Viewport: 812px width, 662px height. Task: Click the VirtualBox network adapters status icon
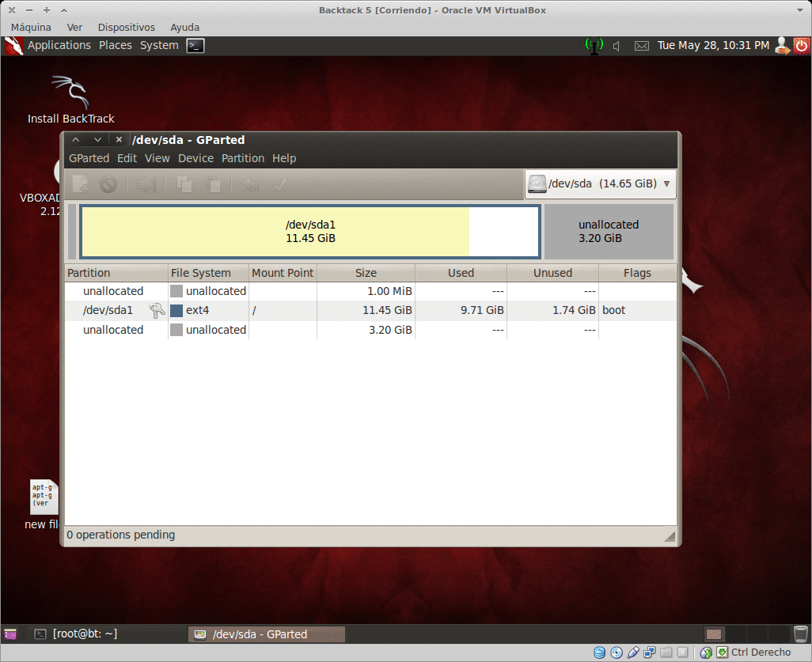(x=650, y=653)
